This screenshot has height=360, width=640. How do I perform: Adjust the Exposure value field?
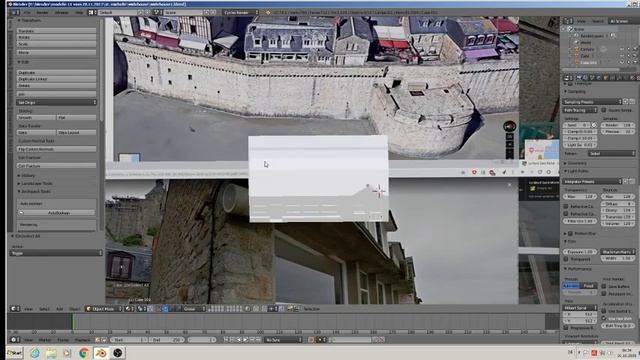coord(580,252)
